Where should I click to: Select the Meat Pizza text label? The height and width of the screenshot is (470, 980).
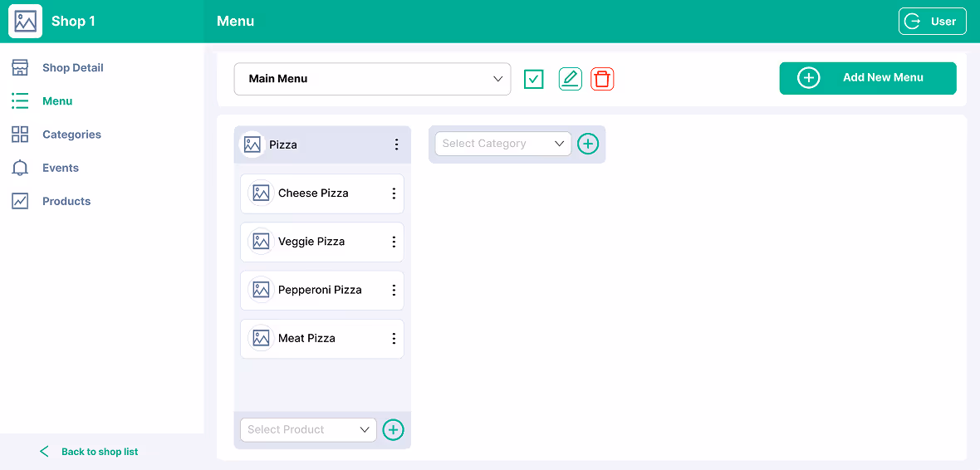(307, 338)
